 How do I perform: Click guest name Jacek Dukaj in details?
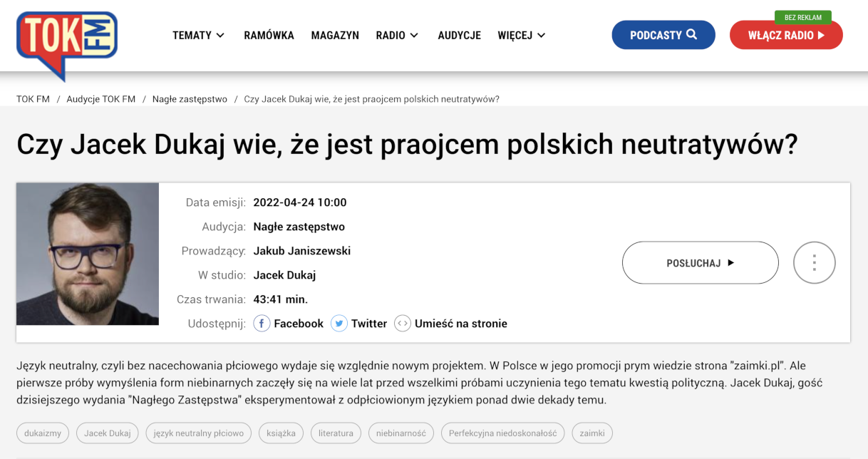(284, 275)
